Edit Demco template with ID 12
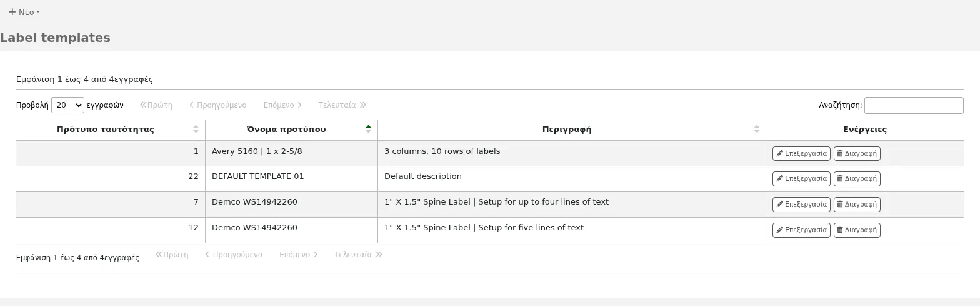Image resolution: width=980 pixels, height=306 pixels. tap(801, 230)
